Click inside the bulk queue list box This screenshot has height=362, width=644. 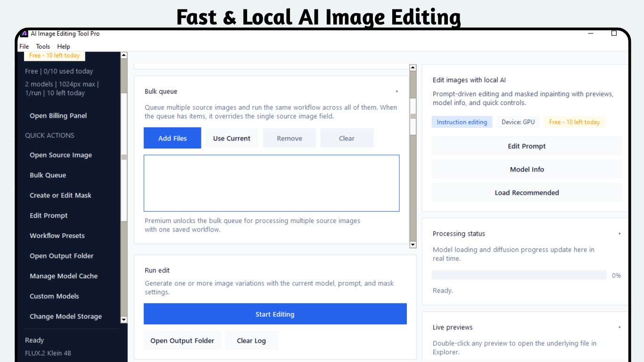pyautogui.click(x=272, y=183)
